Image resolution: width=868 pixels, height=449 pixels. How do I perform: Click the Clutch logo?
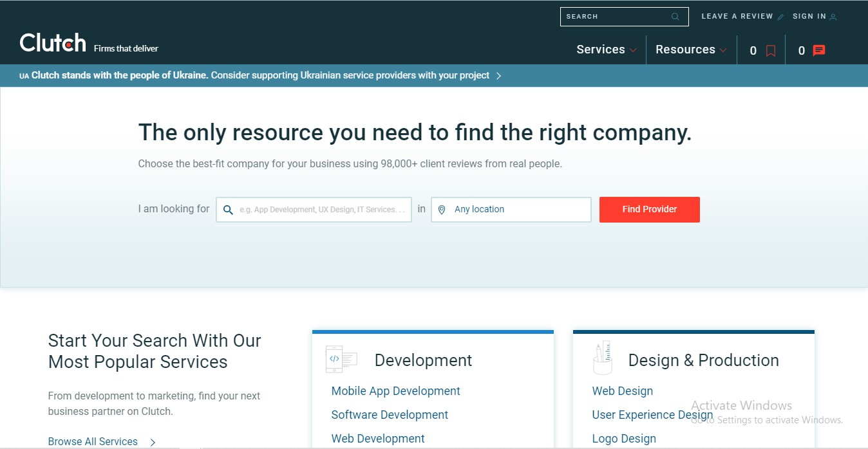53,43
